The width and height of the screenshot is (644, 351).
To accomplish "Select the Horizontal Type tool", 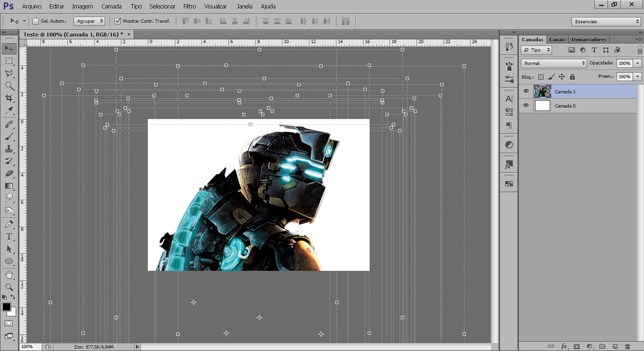I will (9, 237).
